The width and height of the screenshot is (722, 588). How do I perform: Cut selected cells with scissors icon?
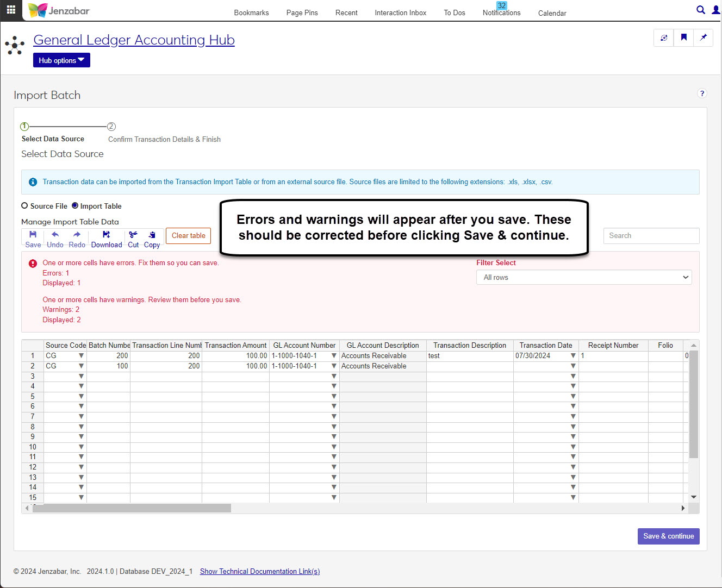[133, 235]
